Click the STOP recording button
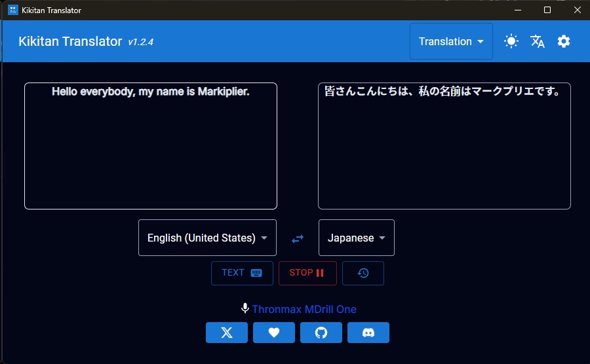 tap(307, 273)
